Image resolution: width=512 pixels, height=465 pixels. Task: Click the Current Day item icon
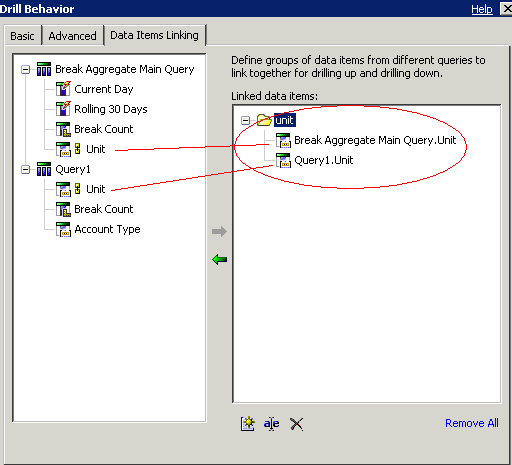(63, 89)
